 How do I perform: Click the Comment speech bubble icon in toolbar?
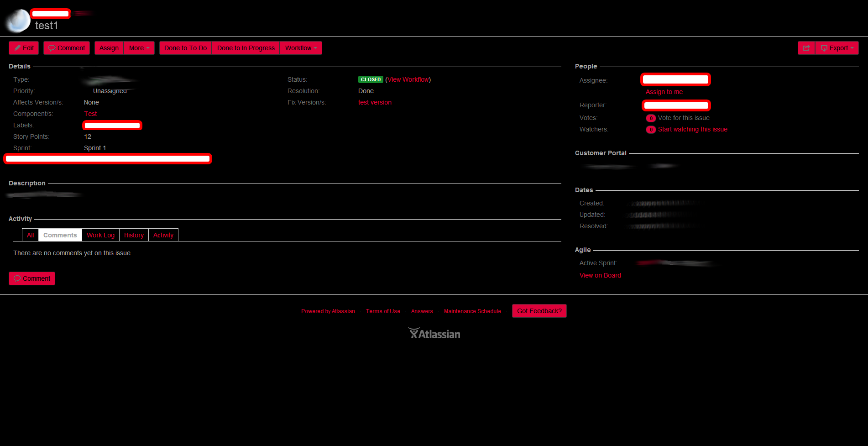point(52,47)
